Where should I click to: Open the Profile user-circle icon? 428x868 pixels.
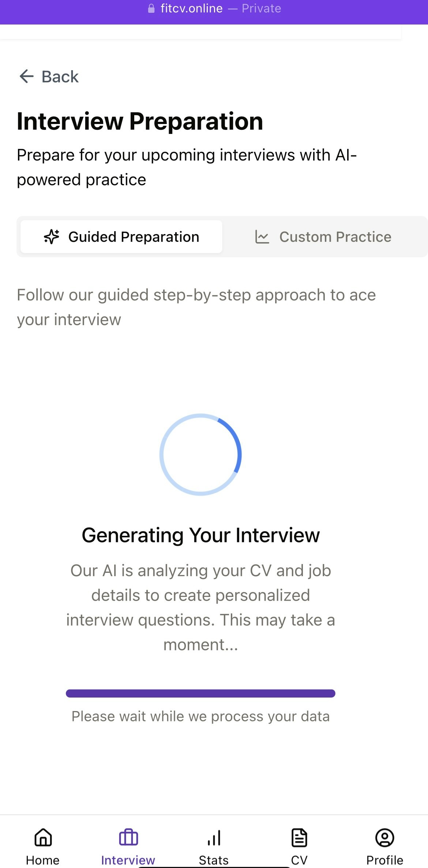pos(384,837)
